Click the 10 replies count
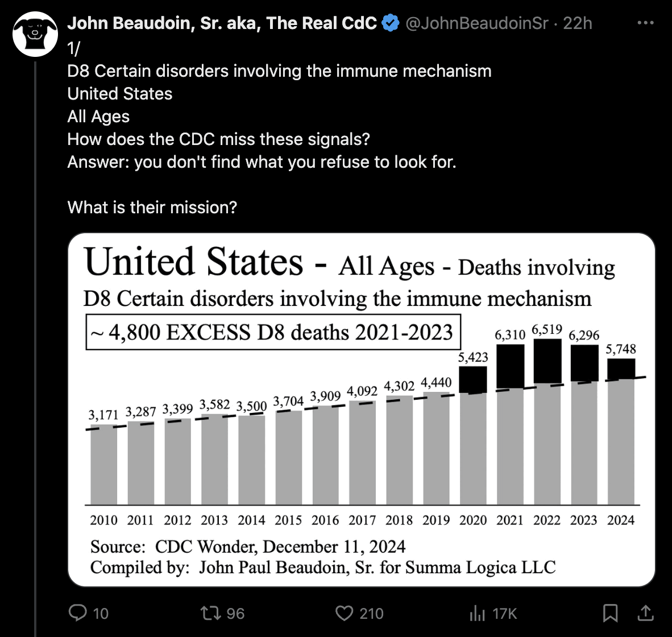Screen dimensions: 672x637 [x=101, y=613]
